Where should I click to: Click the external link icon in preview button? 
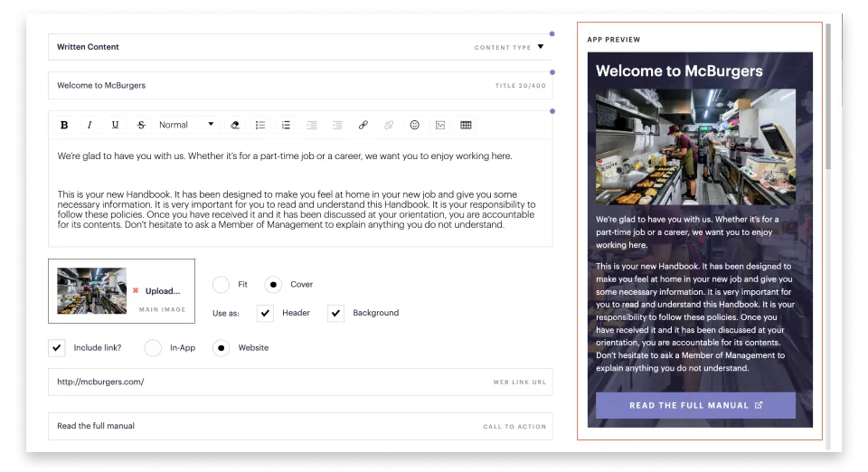(x=759, y=405)
